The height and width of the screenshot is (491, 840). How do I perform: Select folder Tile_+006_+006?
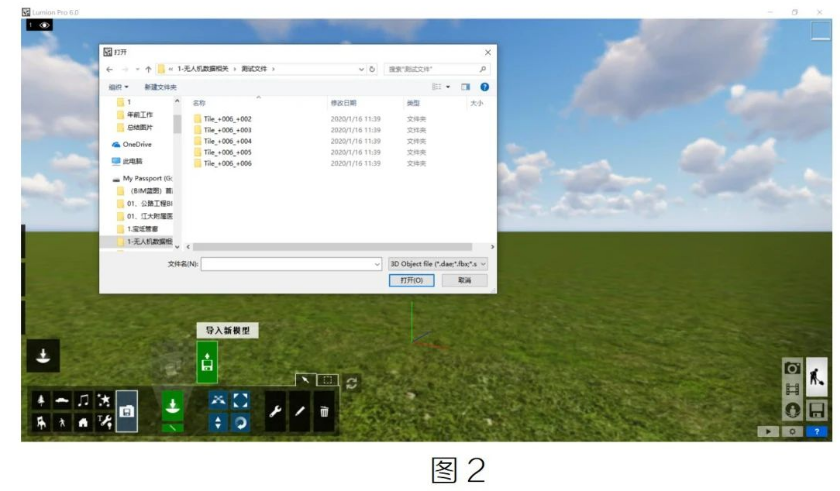click(227, 163)
